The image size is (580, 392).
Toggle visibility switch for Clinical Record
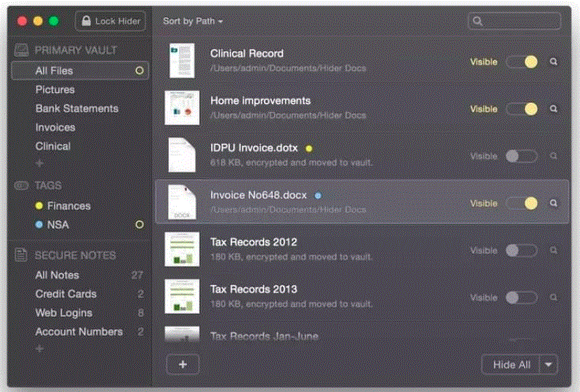click(x=521, y=62)
